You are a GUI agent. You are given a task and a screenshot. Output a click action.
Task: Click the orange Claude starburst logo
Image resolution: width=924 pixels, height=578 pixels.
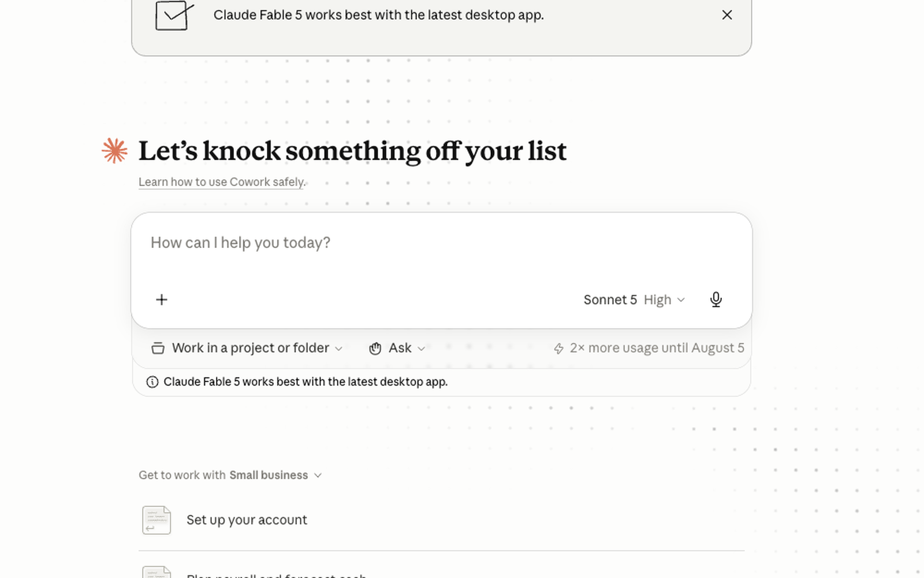[114, 151]
